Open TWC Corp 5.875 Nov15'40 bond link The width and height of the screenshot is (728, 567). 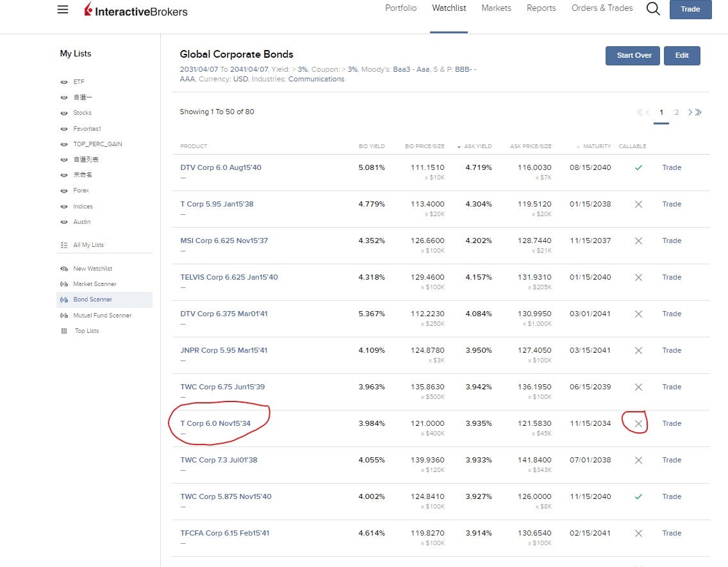tap(226, 496)
